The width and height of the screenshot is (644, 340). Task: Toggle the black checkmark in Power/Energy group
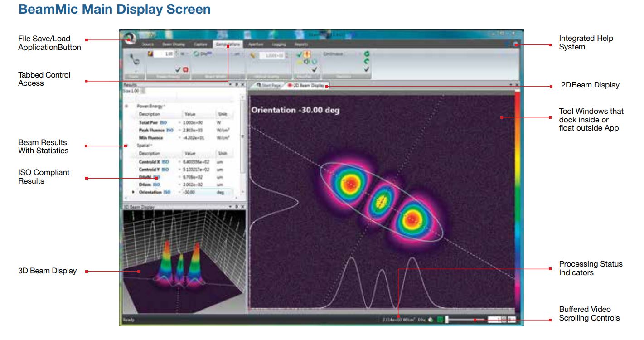[178, 69]
